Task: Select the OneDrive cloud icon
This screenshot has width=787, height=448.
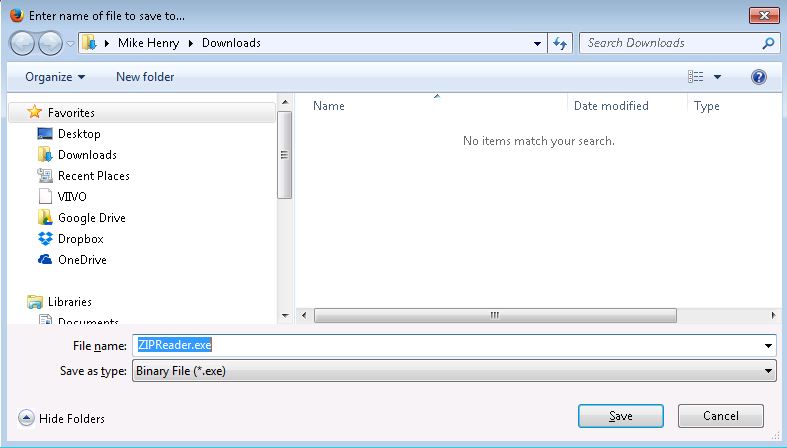Action: tap(45, 260)
